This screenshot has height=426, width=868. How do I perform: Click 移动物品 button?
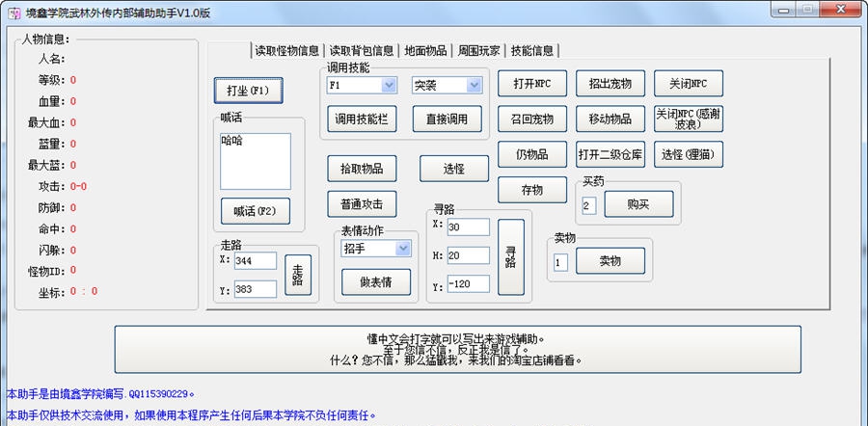610,119
